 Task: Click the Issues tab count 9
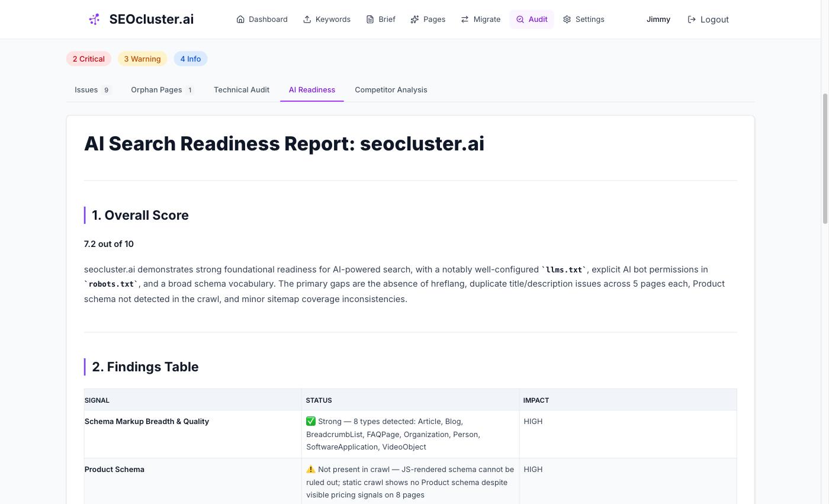pos(107,91)
